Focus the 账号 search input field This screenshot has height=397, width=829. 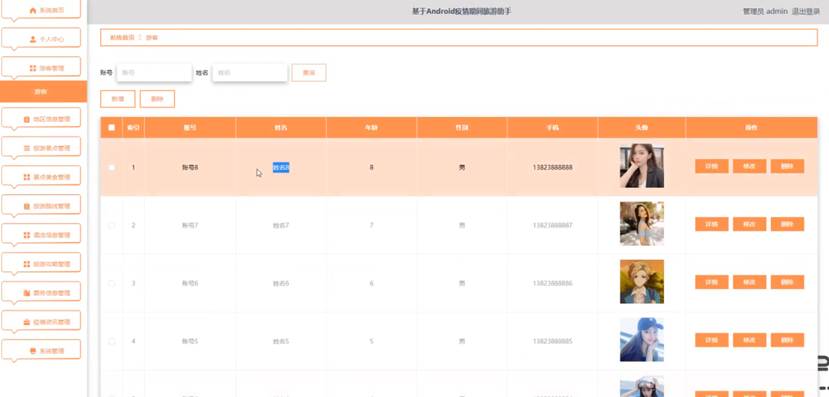(x=154, y=73)
